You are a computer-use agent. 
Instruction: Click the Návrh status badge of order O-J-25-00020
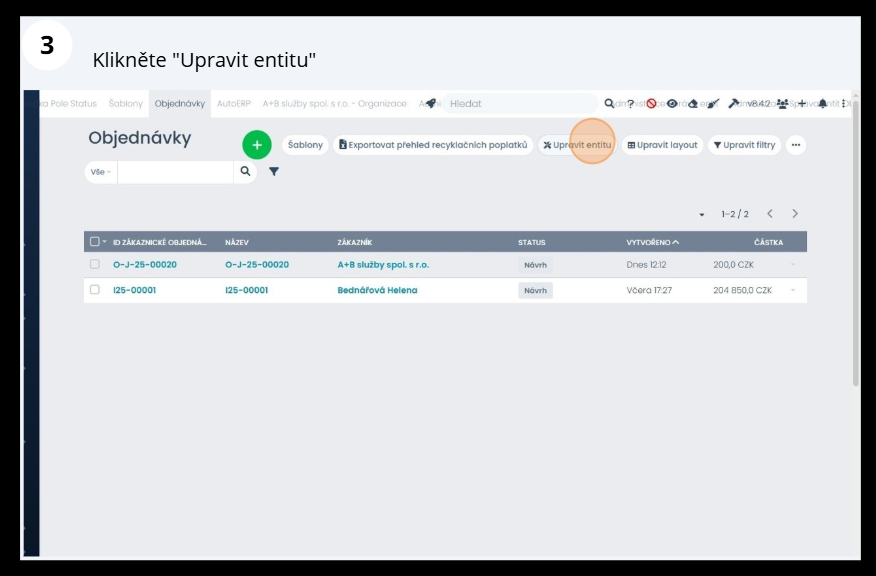535,265
